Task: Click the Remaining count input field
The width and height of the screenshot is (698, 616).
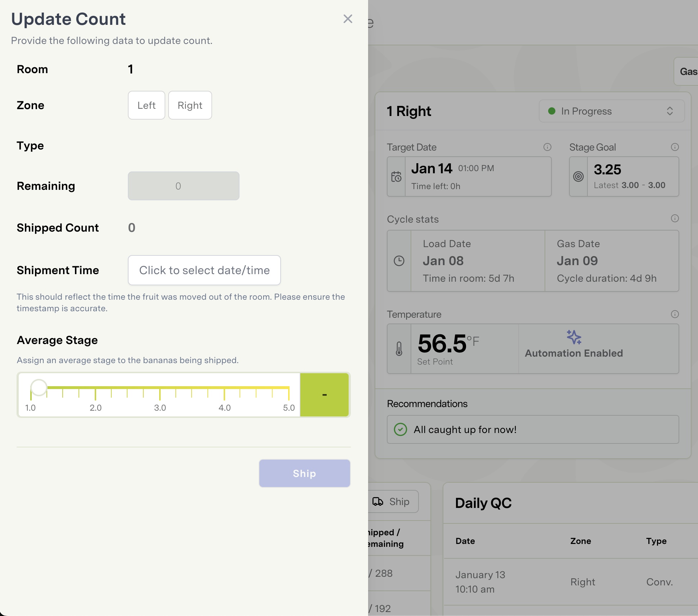Action: click(x=183, y=186)
